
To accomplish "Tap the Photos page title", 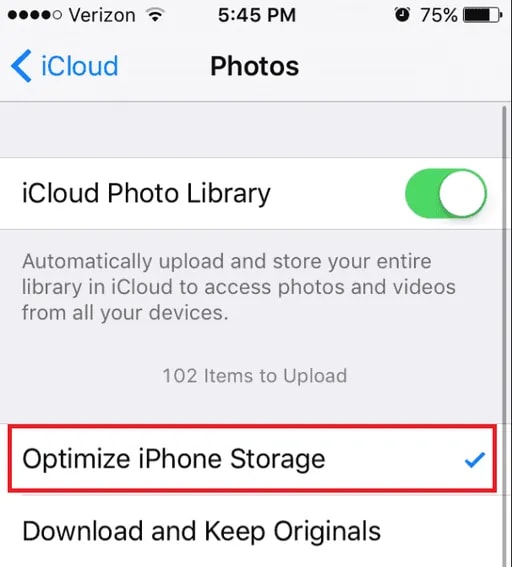I will [255, 66].
